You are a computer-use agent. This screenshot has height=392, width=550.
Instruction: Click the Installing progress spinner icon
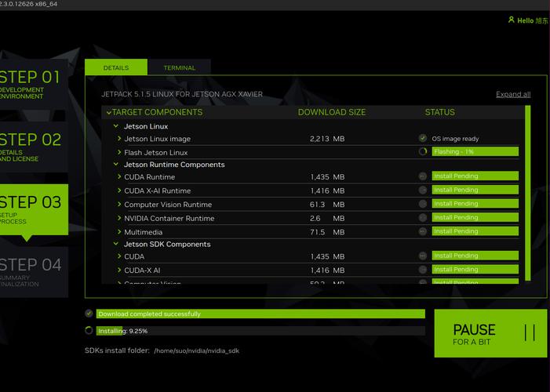point(89,331)
